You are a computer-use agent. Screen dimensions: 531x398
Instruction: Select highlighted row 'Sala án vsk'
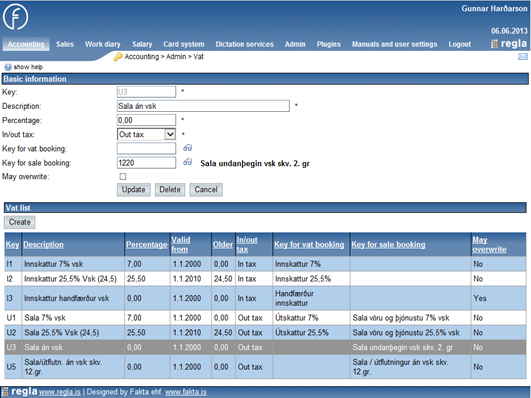click(265, 347)
